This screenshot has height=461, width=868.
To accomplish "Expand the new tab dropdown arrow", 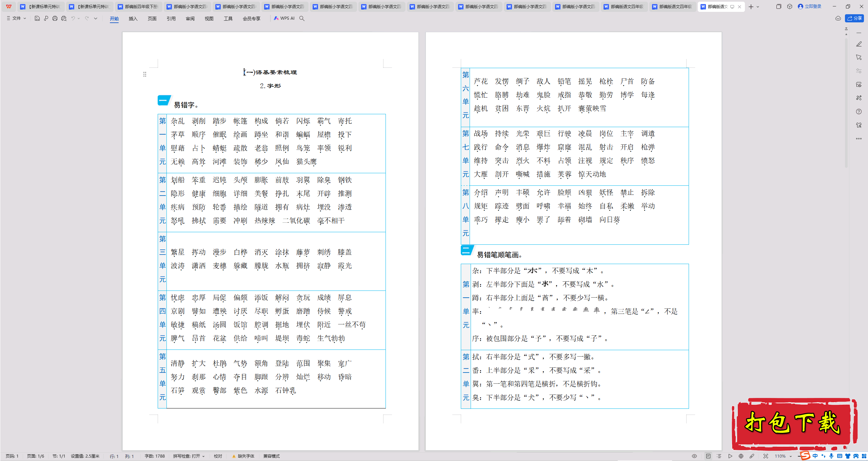I will click(758, 6).
